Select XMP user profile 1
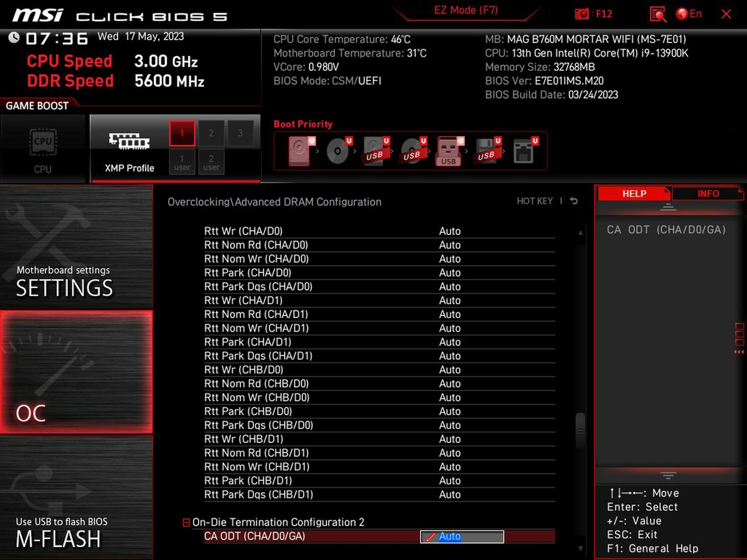The width and height of the screenshot is (747, 560). pyautogui.click(x=182, y=162)
